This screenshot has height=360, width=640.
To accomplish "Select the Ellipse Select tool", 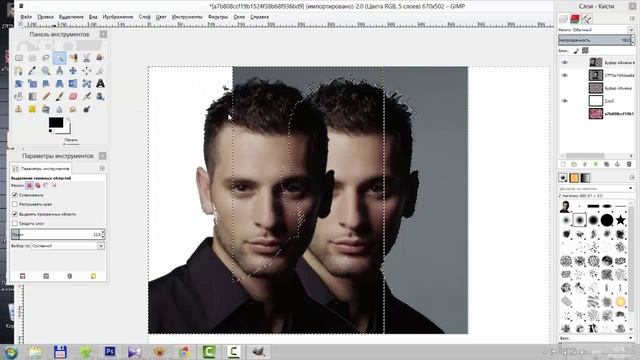I will 32,58.
